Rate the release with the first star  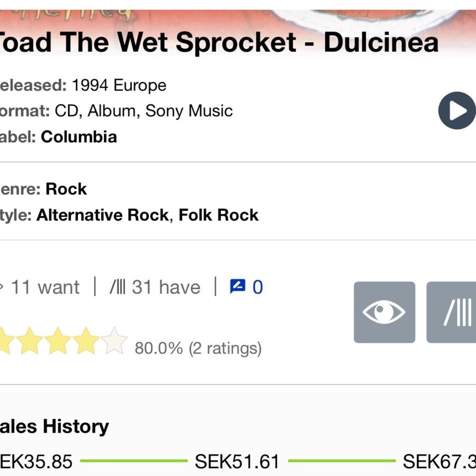[x=4, y=341]
